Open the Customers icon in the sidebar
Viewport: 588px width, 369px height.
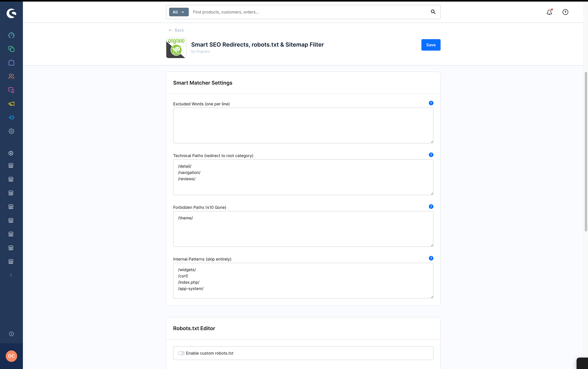click(x=11, y=76)
